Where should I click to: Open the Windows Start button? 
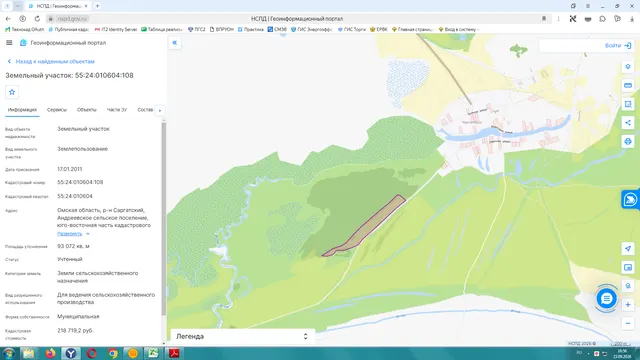[x=9, y=353]
